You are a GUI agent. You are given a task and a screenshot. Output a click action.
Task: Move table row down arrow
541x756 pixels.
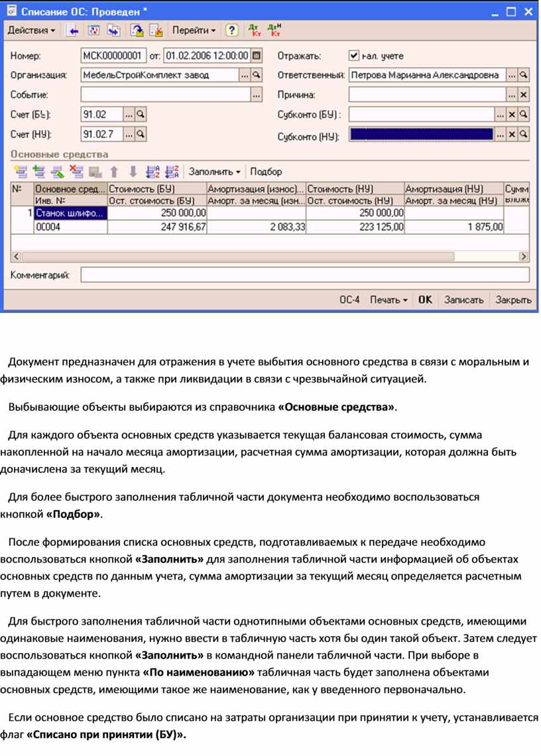[x=133, y=172]
